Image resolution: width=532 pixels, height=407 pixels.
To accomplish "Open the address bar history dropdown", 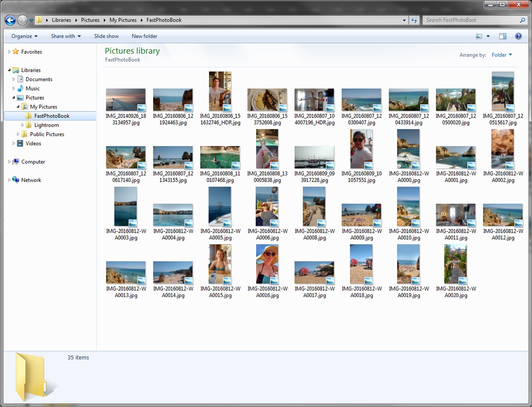I will tap(404, 20).
